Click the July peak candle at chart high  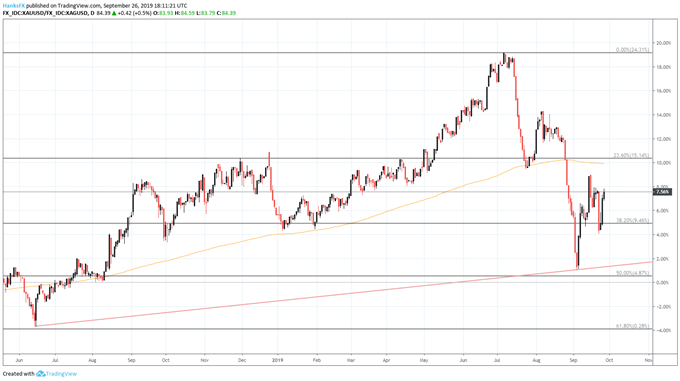tap(504, 59)
